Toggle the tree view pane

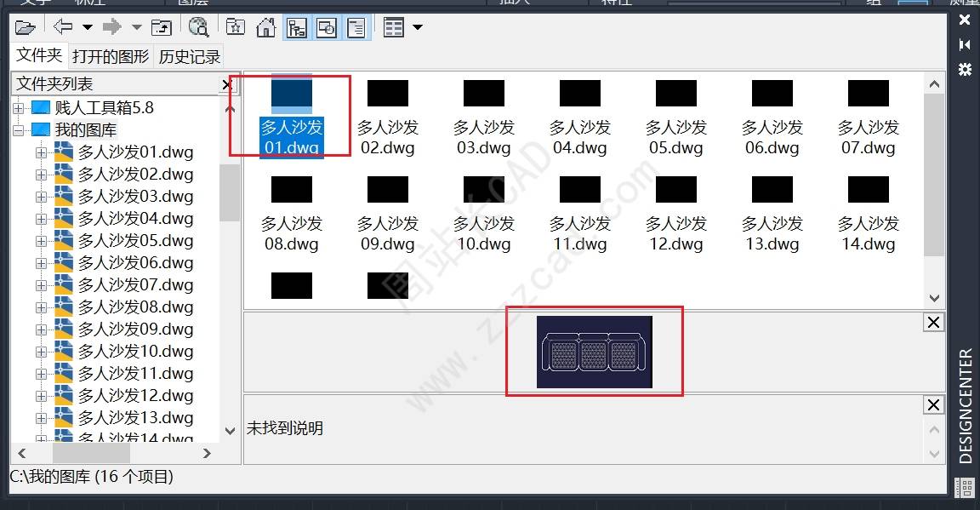pos(297,27)
